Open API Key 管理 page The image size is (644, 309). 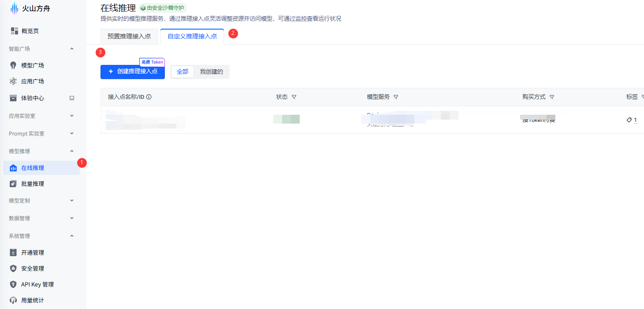37,284
